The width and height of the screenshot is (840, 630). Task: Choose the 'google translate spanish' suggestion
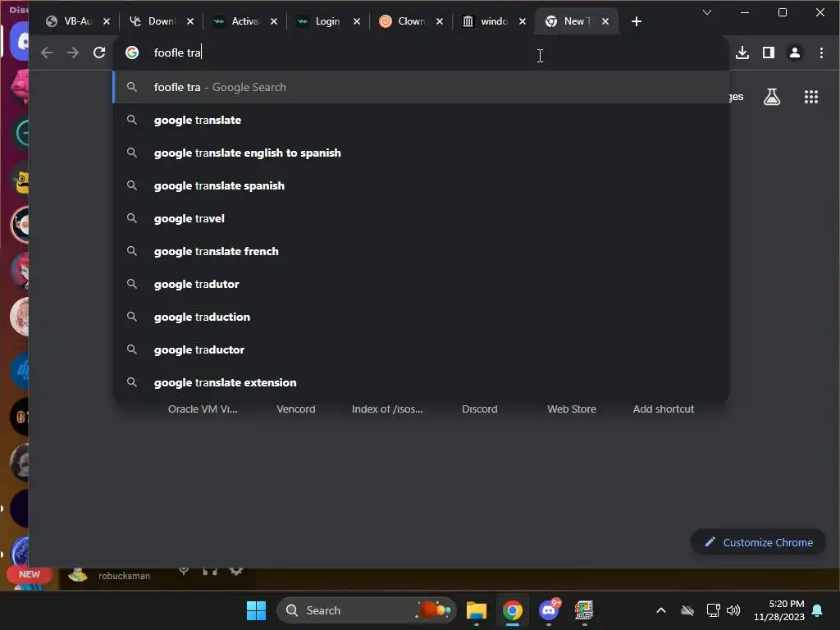click(421, 185)
